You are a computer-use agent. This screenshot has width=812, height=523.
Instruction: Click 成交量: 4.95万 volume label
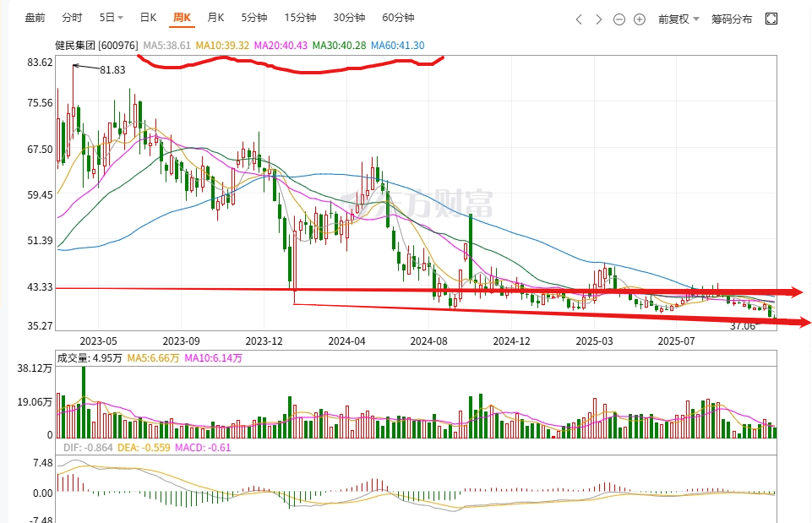coord(89,358)
